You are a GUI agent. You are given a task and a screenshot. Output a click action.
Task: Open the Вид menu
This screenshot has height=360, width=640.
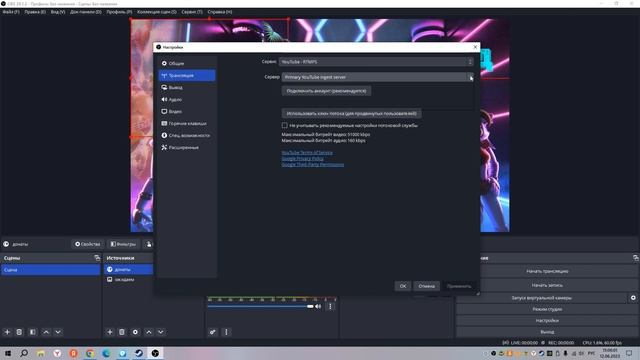click(x=58, y=12)
